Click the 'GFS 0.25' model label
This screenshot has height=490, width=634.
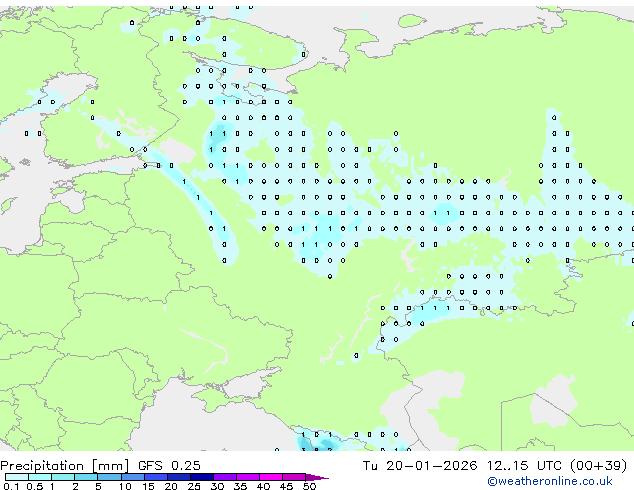[169, 466]
